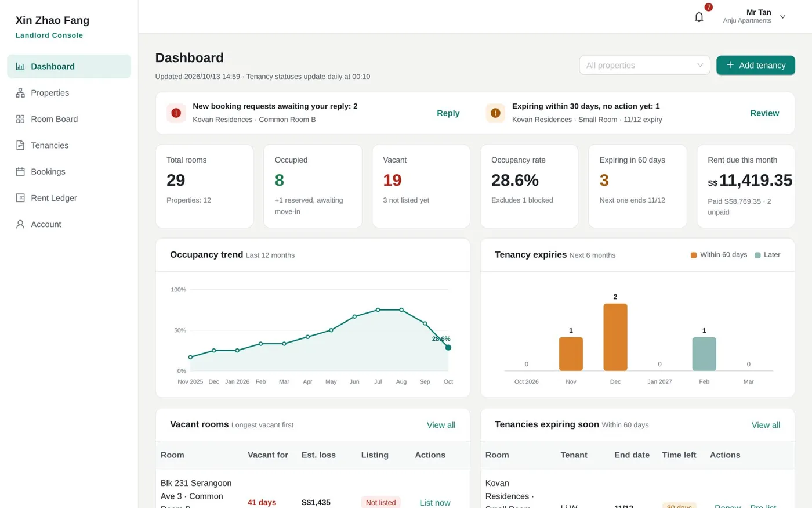Click the red notification count badge

(708, 7)
